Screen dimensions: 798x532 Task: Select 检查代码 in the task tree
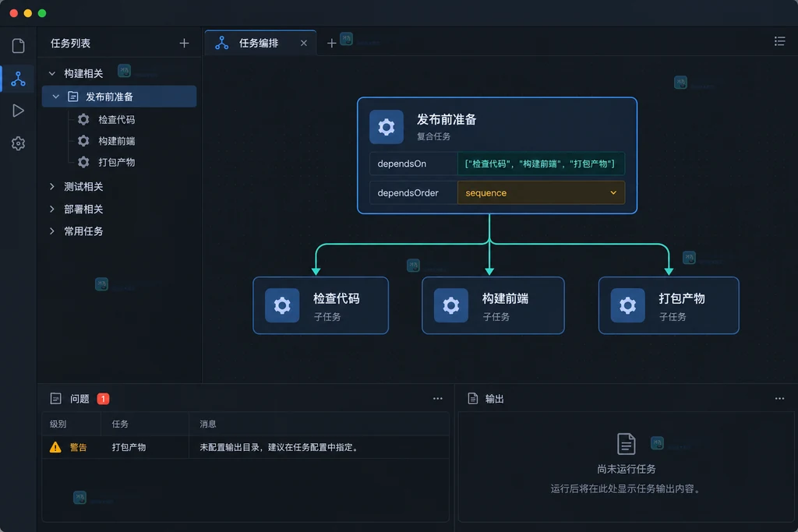[x=117, y=119]
